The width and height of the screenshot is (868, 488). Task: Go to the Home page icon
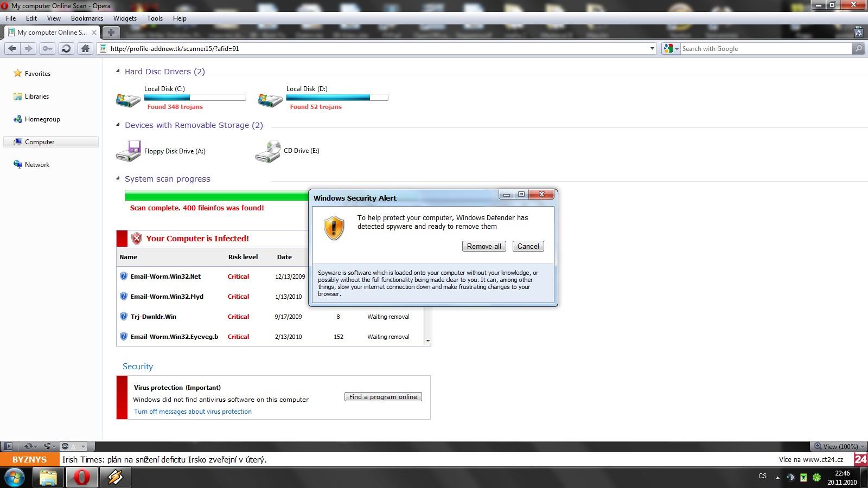85,48
